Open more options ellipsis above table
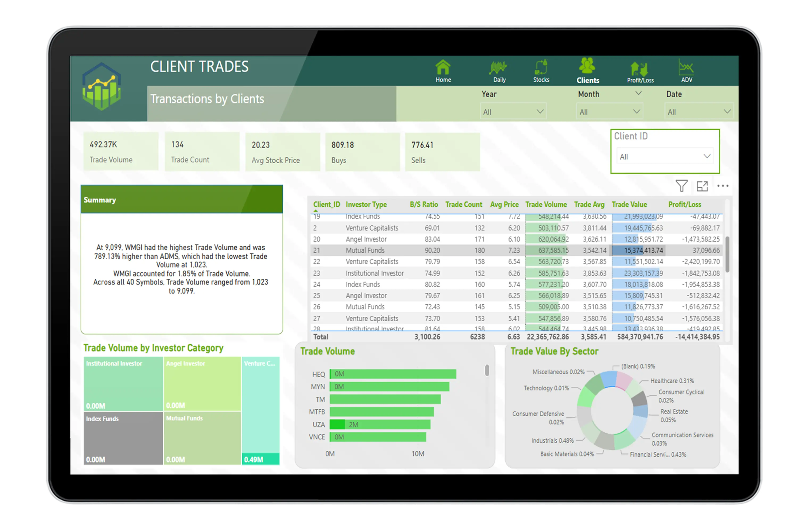The width and height of the screenshot is (798, 532). [x=723, y=186]
